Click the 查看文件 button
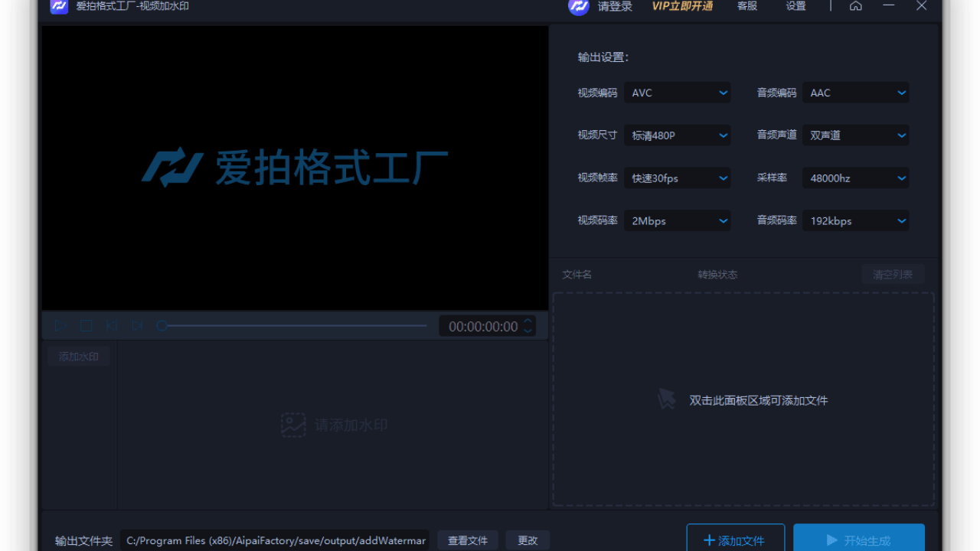The width and height of the screenshot is (980, 551). coord(467,540)
